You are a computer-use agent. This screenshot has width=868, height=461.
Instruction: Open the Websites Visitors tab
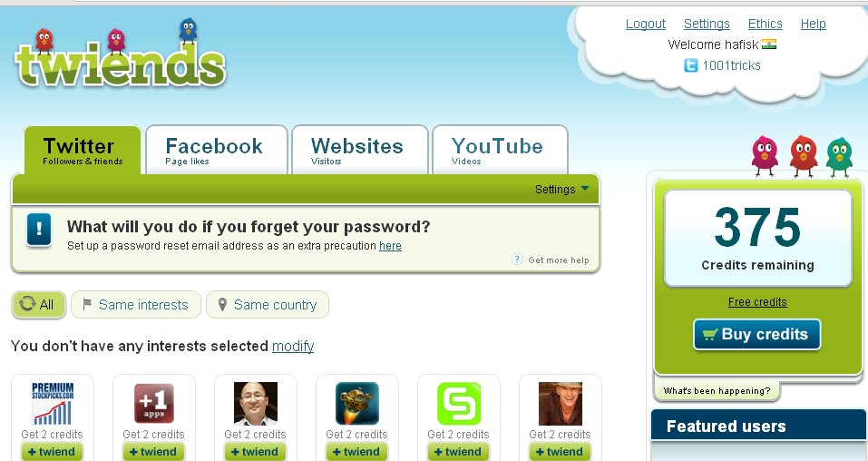tap(360, 150)
